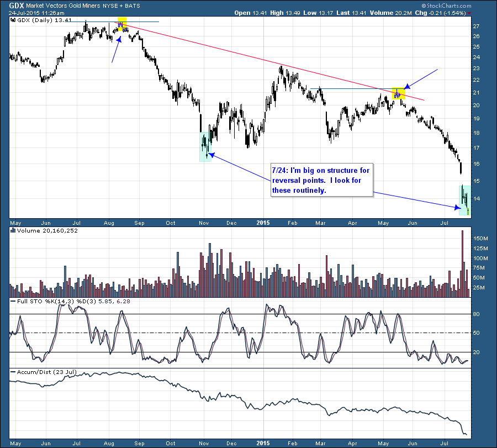Click the teal highlight box at November low
Screen dimensions: 497x448
pos(205,146)
